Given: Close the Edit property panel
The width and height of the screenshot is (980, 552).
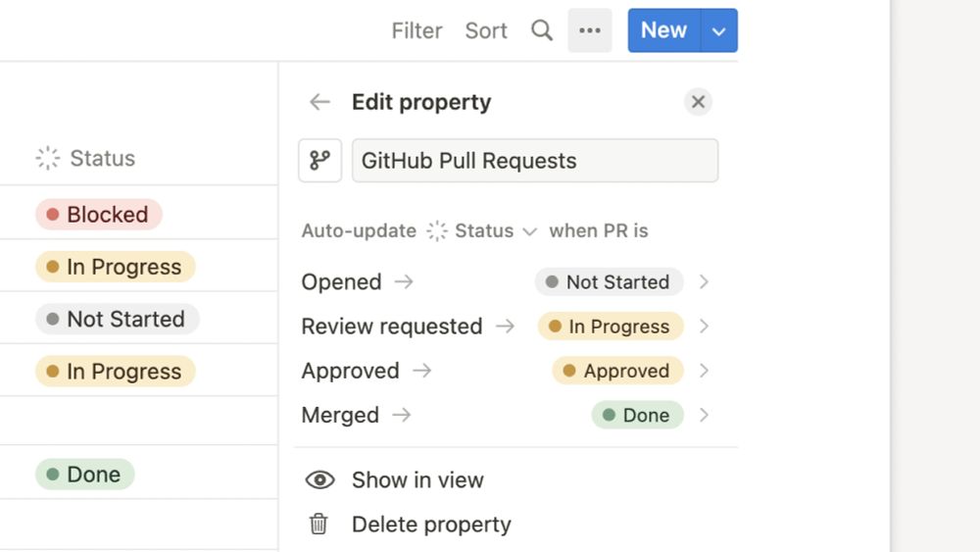Looking at the screenshot, I should click(x=698, y=102).
